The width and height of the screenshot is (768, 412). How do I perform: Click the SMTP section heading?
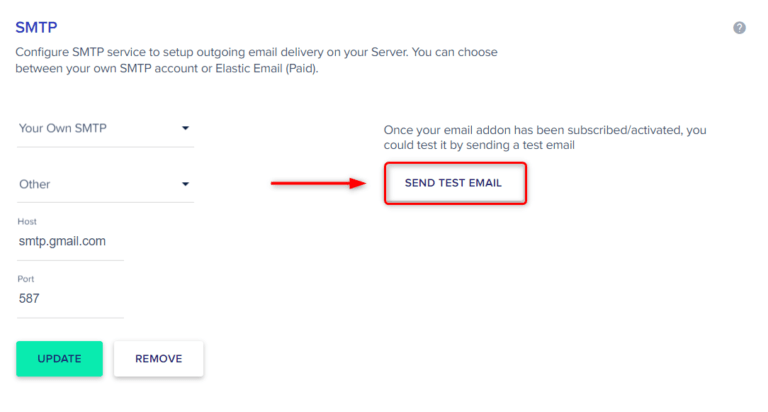tap(37, 28)
